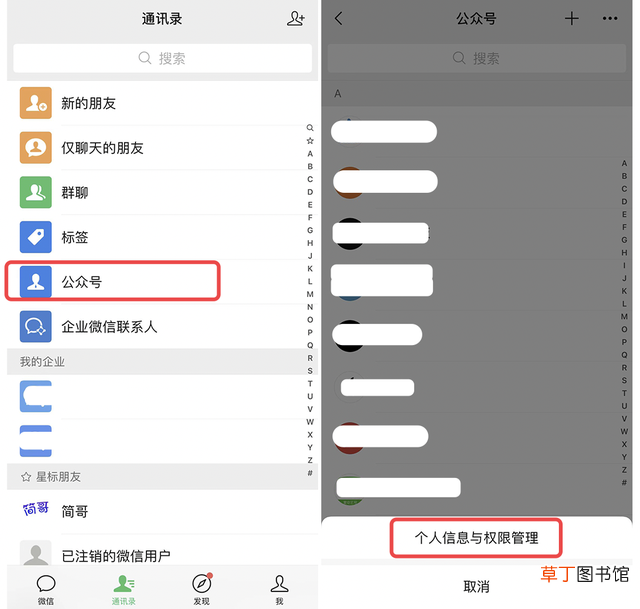Select the 企业微信联系人 label

coord(109,327)
